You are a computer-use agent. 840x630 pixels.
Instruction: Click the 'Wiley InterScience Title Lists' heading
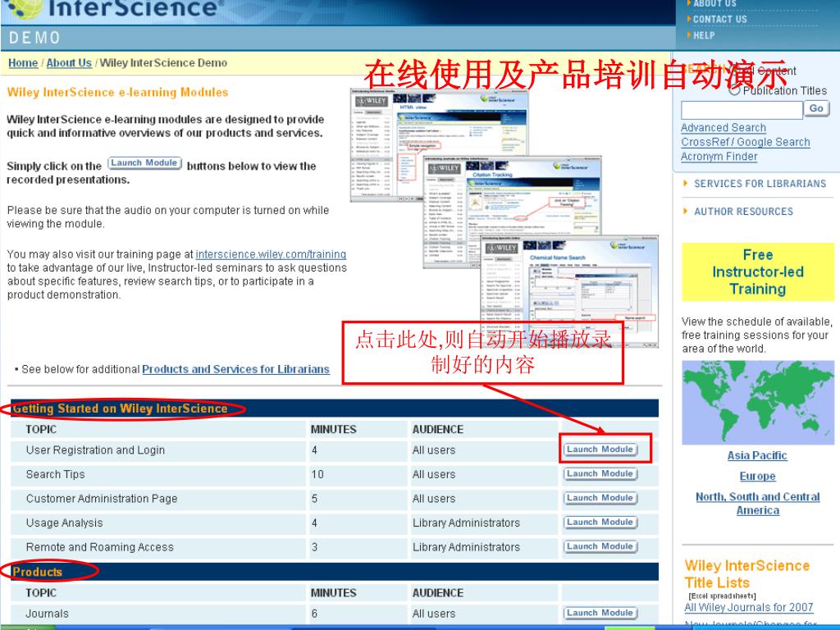746,574
